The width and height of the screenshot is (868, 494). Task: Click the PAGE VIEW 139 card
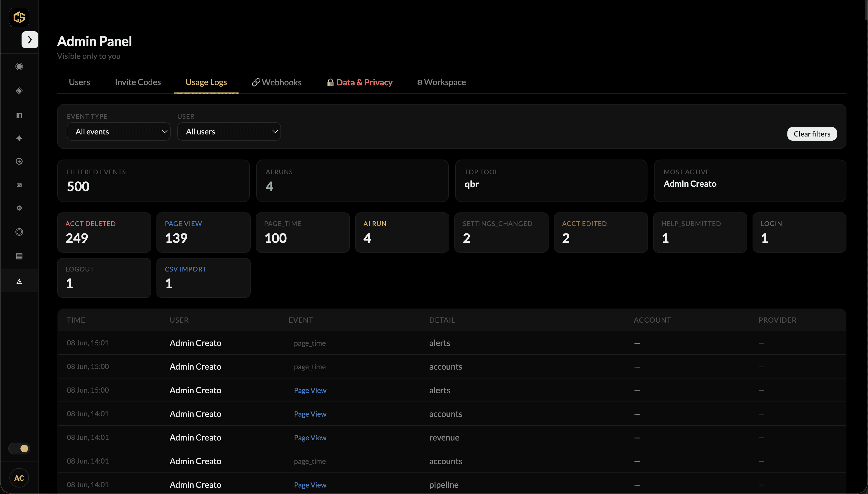coord(203,233)
